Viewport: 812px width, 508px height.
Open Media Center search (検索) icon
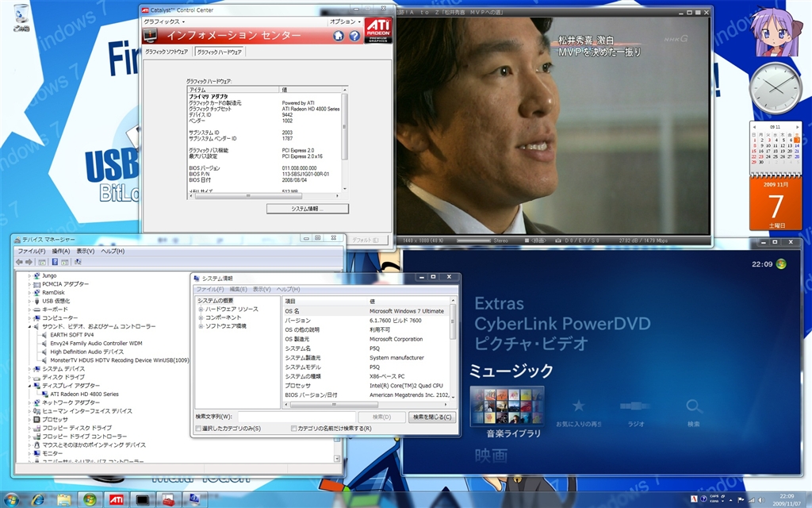pos(693,413)
